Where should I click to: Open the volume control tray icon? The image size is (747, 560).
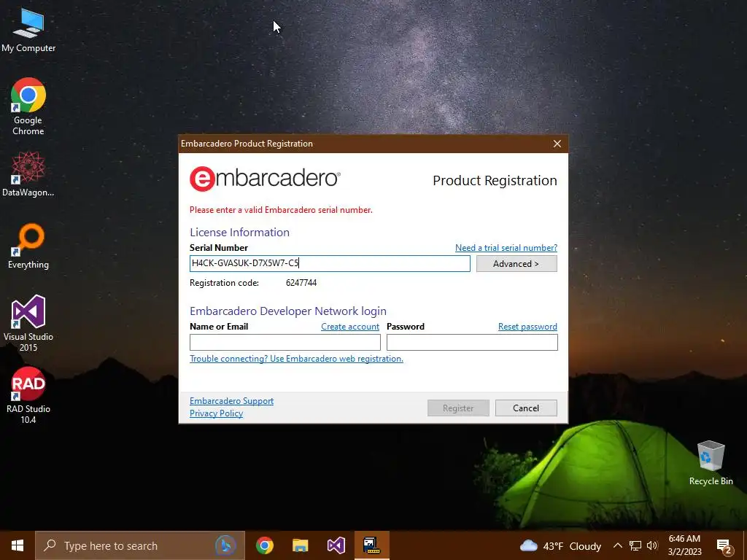(x=652, y=545)
